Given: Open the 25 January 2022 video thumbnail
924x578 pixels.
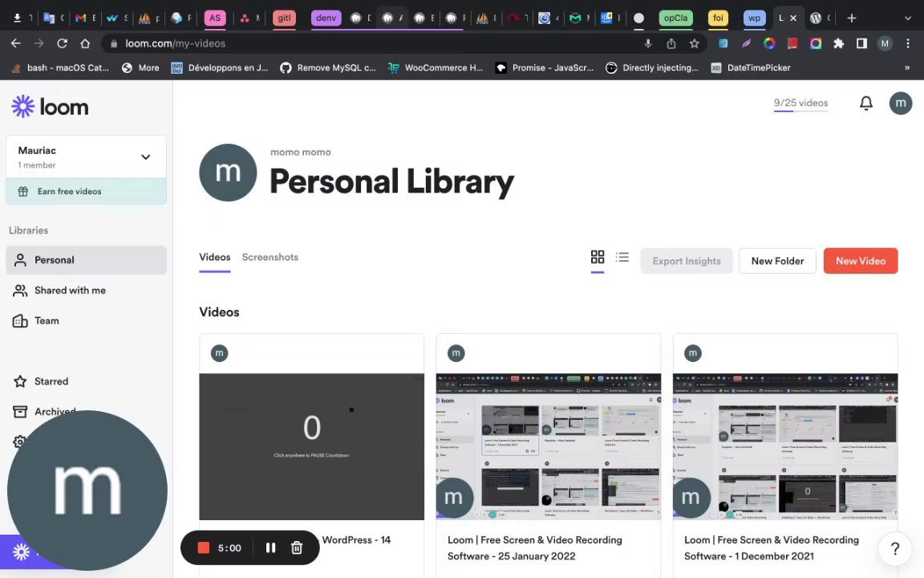Looking at the screenshot, I should [x=548, y=446].
